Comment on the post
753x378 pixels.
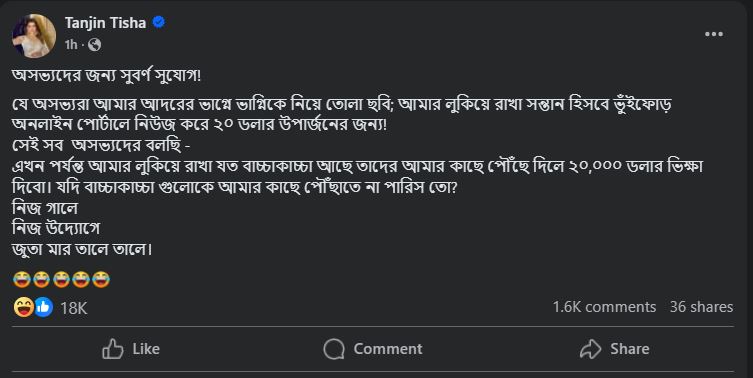(x=373, y=349)
